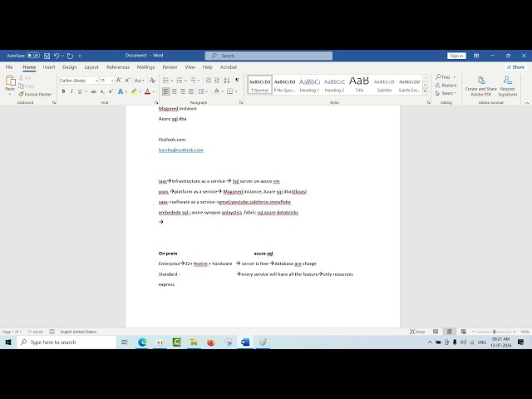532x399 pixels.
Task: Toggle underline formatting
Action: 80,91
